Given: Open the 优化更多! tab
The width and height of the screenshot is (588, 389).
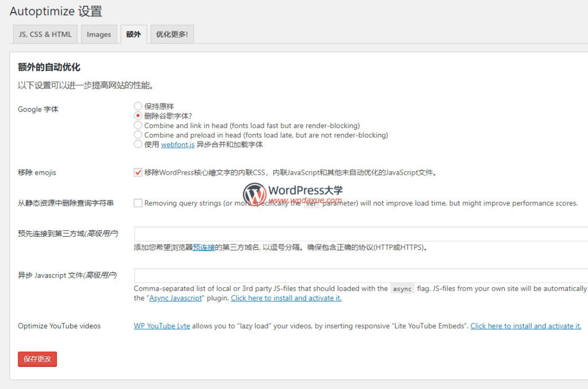Looking at the screenshot, I should click(172, 34).
